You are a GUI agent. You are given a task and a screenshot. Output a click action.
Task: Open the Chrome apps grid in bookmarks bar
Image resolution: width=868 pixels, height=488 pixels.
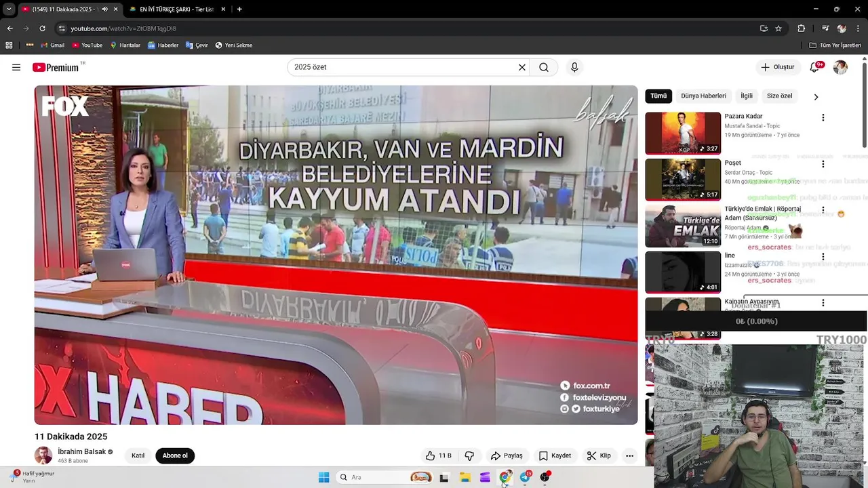click(x=9, y=45)
